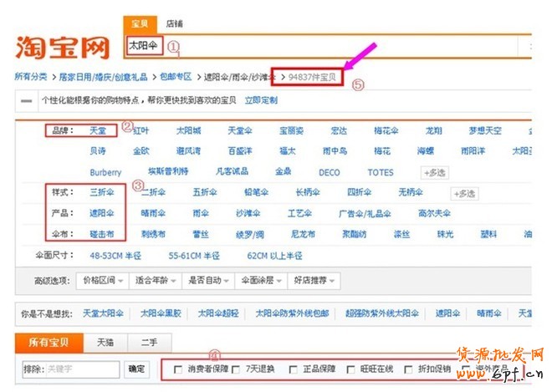Switch to the 天猫 tab
This screenshot has height=392, width=552.
click(105, 343)
